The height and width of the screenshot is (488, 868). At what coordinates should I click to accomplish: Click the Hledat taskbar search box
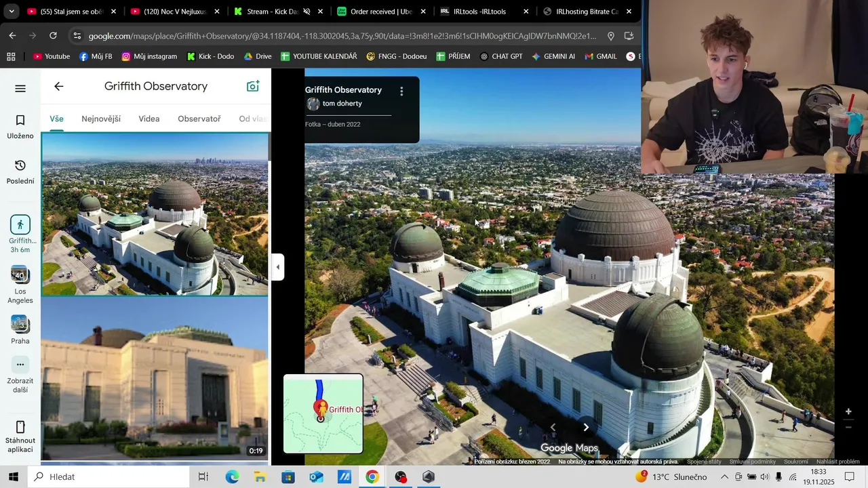click(x=108, y=476)
